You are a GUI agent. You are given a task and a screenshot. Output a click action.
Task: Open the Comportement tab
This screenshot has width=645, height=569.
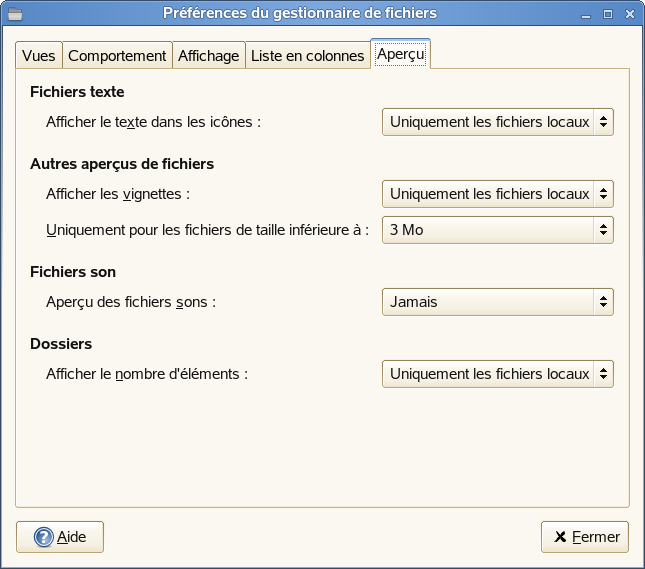[x=117, y=56]
